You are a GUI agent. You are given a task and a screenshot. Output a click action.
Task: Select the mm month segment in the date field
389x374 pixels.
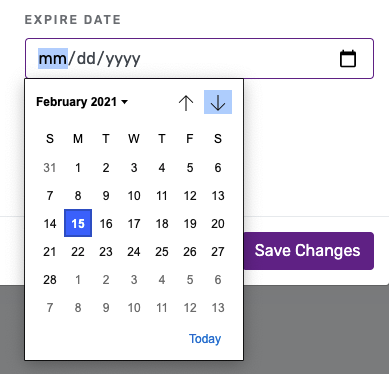(53, 59)
